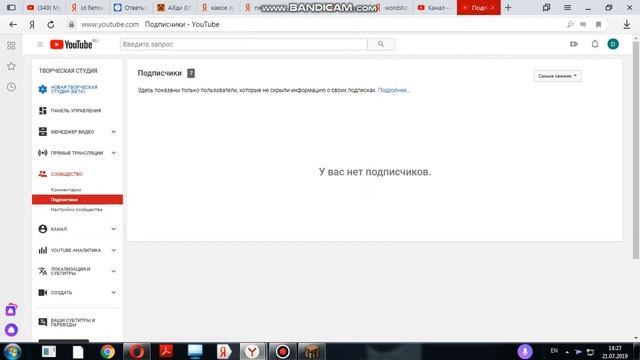
Task: Click the help question mark beside Подписчики
Action: click(191, 73)
